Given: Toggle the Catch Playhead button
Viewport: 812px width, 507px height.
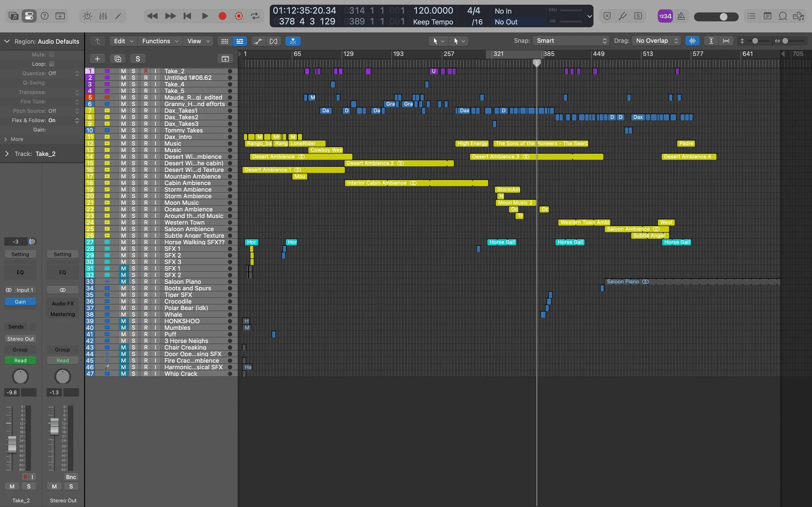Looking at the screenshot, I should pyautogui.click(x=293, y=41).
